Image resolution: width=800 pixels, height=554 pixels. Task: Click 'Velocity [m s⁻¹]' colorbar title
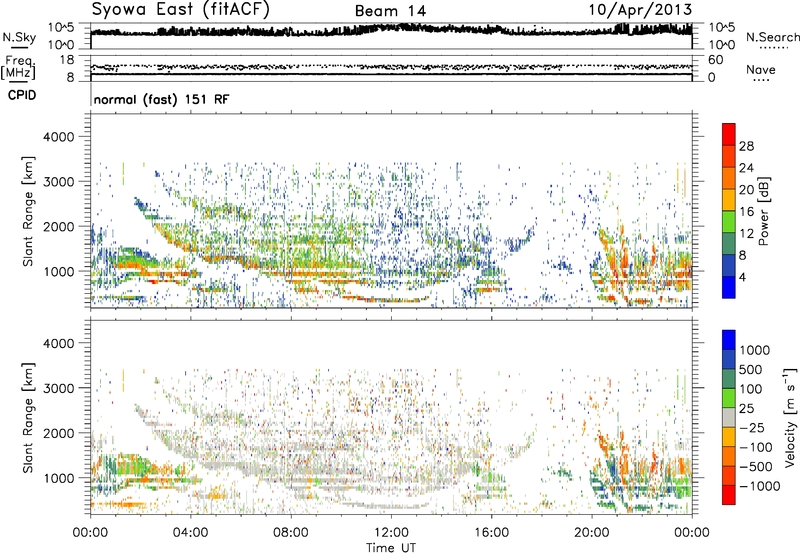[790, 417]
